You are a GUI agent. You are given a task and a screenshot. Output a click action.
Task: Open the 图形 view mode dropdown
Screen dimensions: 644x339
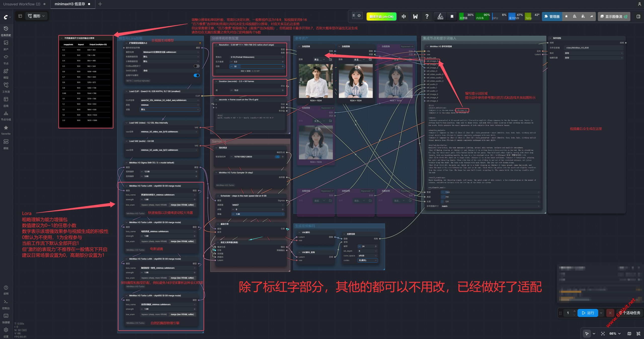click(36, 16)
